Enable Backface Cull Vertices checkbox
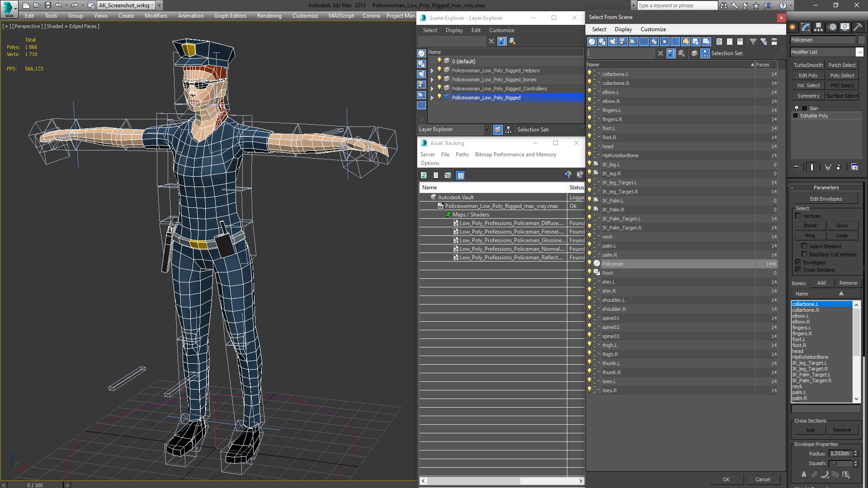The width and height of the screenshot is (868, 488). click(x=804, y=254)
